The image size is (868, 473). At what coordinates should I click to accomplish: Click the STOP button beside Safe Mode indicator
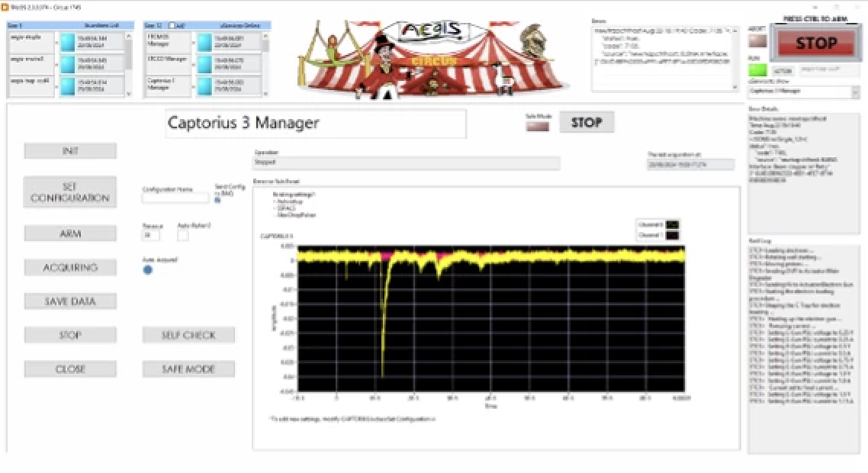587,122
